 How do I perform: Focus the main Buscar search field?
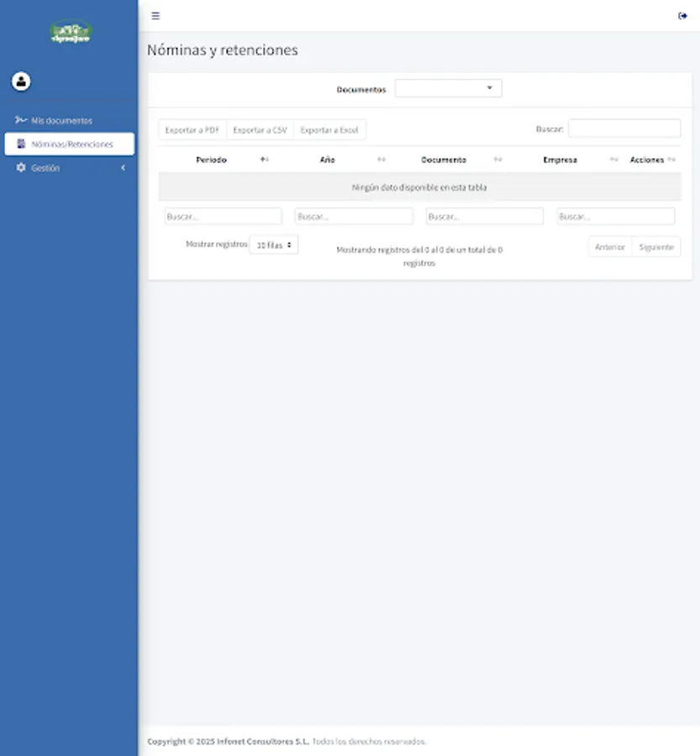click(624, 129)
